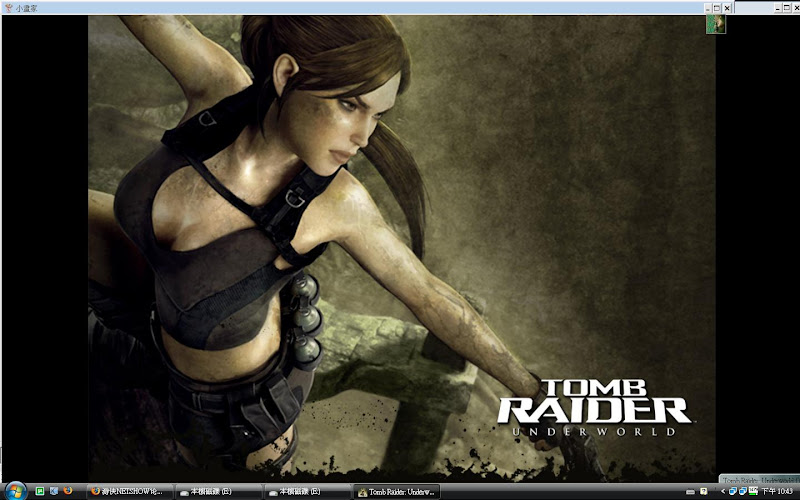
Task: Minimize the background window behind 小畫家
Action: tap(778, 8)
